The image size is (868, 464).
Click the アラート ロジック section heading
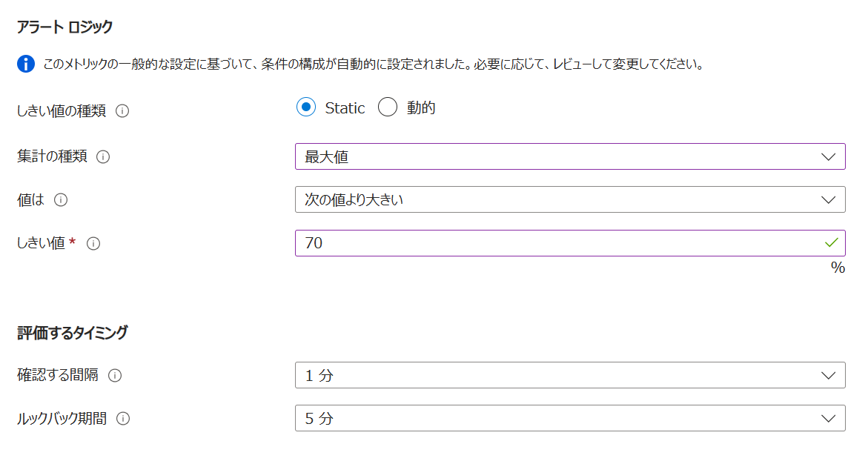click(65, 27)
